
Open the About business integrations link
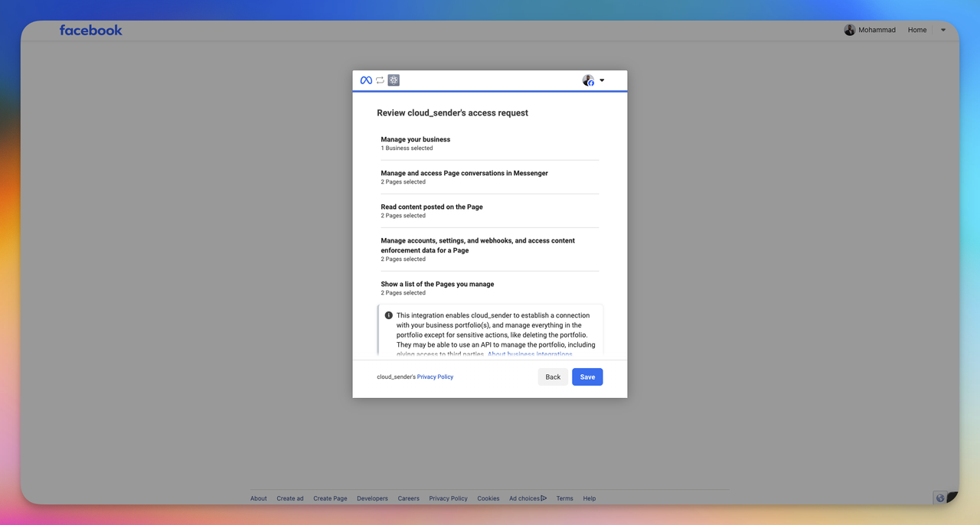click(x=530, y=354)
